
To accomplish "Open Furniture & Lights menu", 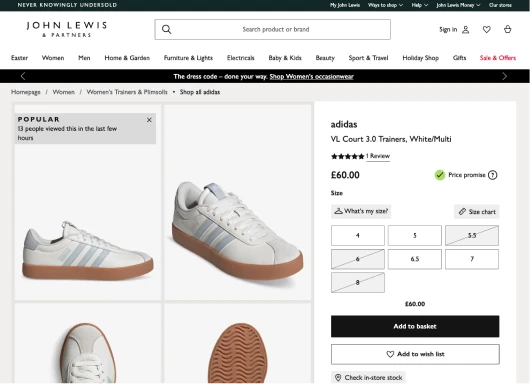I will [x=188, y=58].
